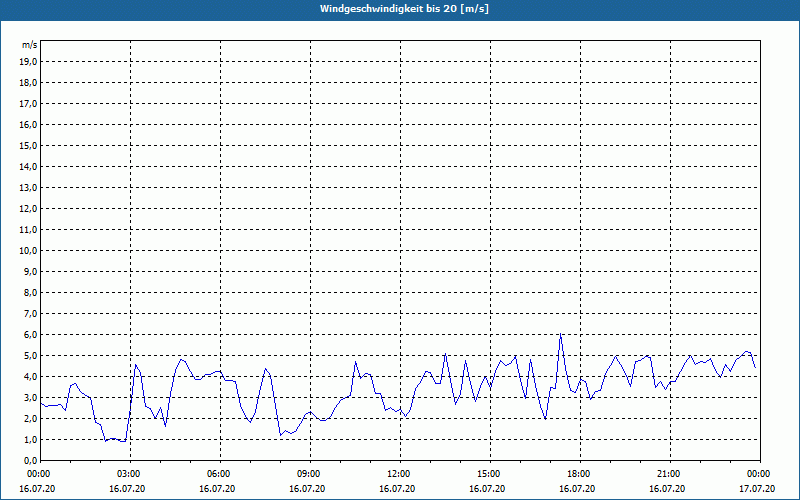Image resolution: width=800 pixels, height=500 pixels.
Task: Click the '16.07.20' date under 03:00
Action: [127, 489]
